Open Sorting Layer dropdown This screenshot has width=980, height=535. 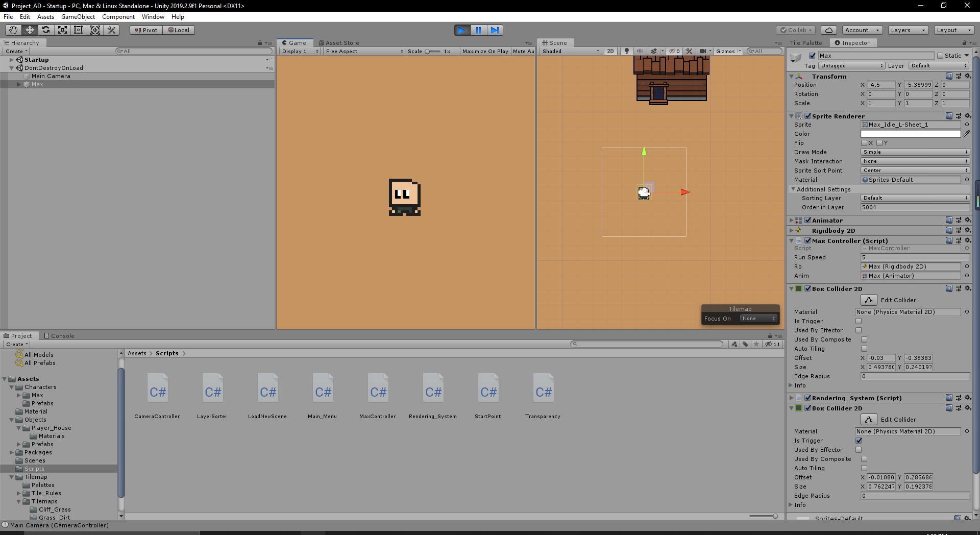click(915, 198)
